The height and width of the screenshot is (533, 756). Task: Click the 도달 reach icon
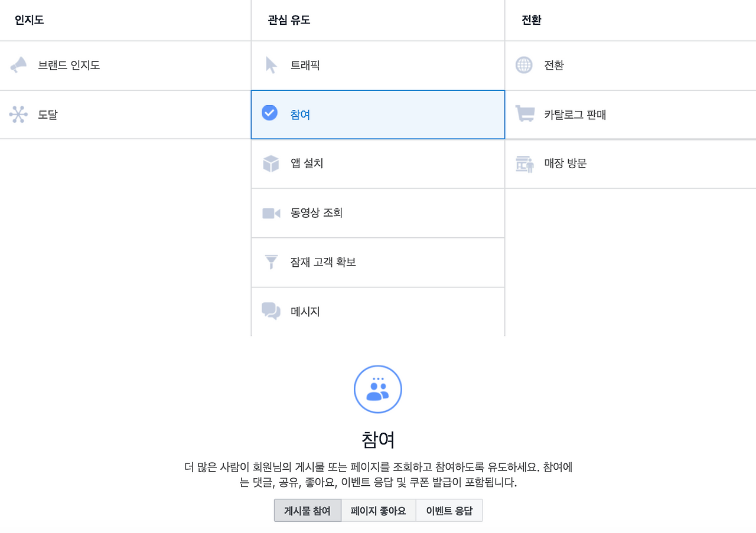[x=18, y=115]
